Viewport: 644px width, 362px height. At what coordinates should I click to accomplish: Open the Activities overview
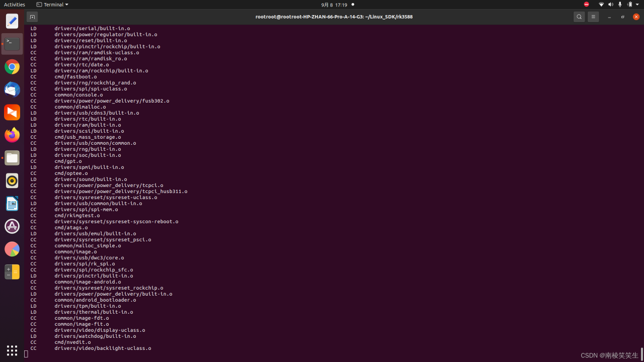coord(15,5)
